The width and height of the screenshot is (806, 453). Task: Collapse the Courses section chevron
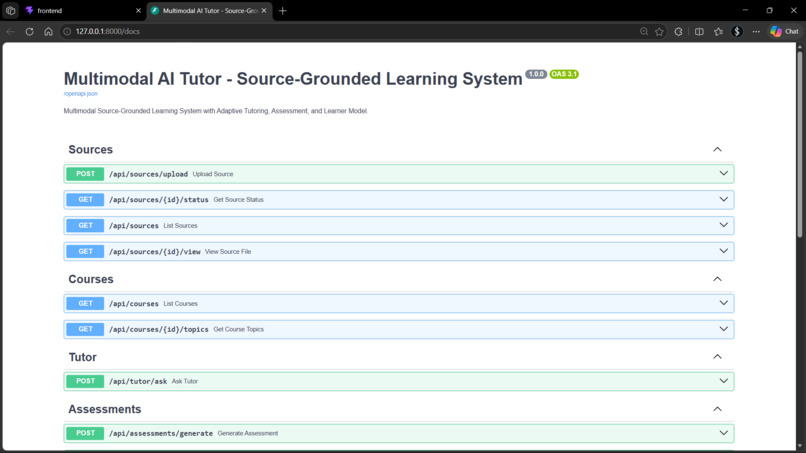coord(717,279)
